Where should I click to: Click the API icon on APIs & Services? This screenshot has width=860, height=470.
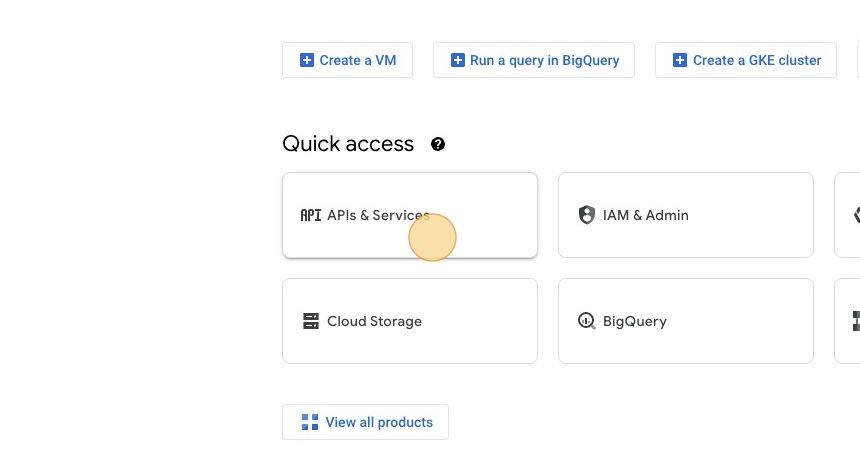(x=311, y=215)
